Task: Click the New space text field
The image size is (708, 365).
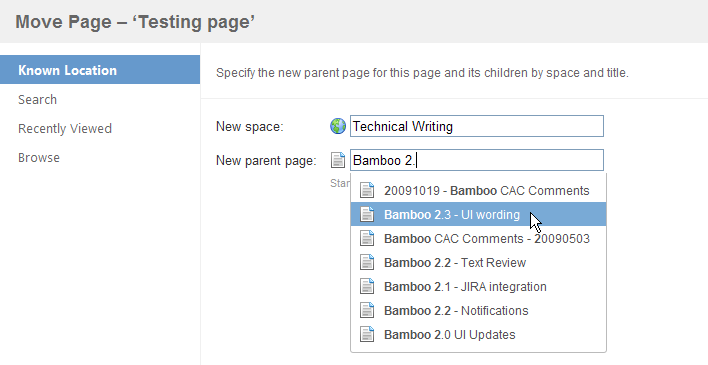Action: (x=477, y=126)
